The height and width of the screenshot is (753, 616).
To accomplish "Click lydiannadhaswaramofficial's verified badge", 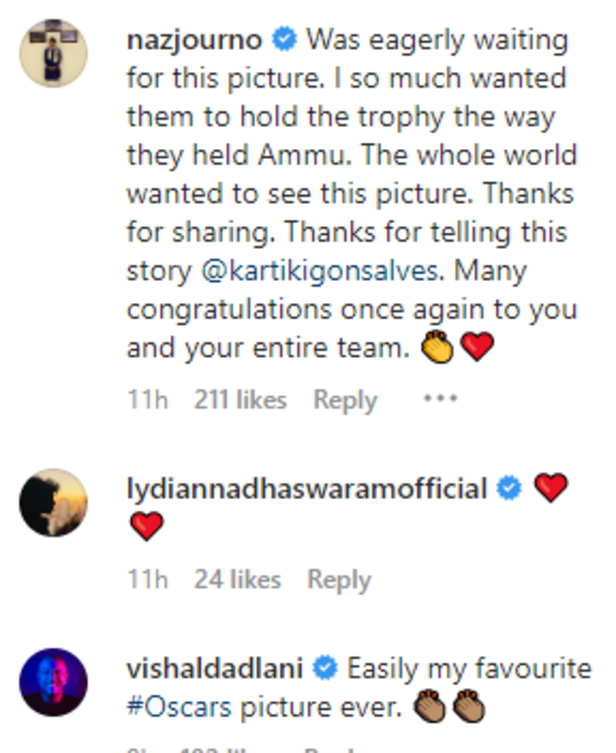I will [x=509, y=488].
